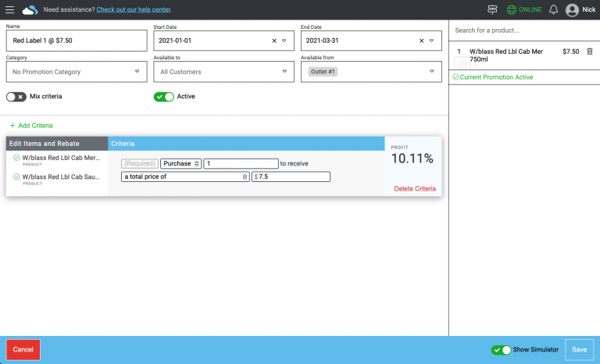
Task: Open the notifications bell
Action: click(x=553, y=10)
